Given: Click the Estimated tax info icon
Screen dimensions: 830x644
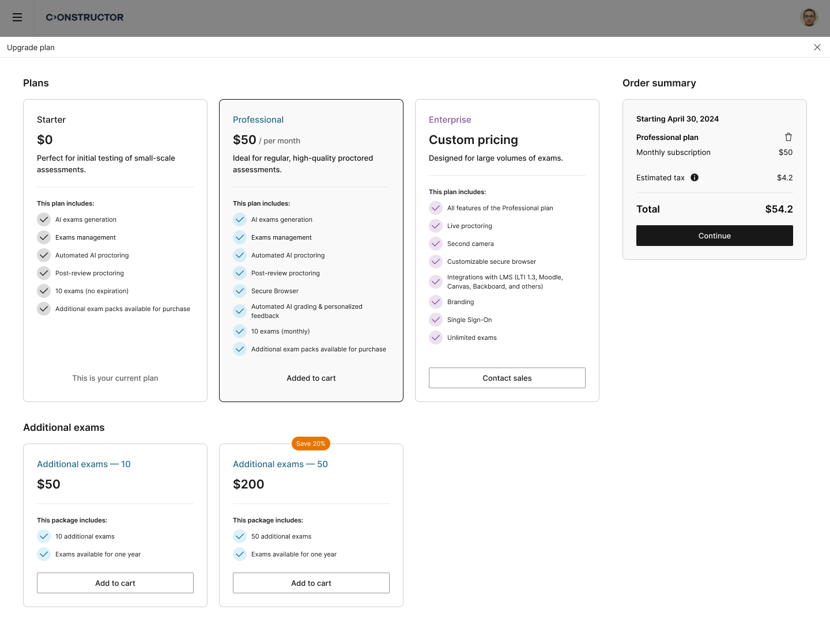Looking at the screenshot, I should (x=695, y=177).
